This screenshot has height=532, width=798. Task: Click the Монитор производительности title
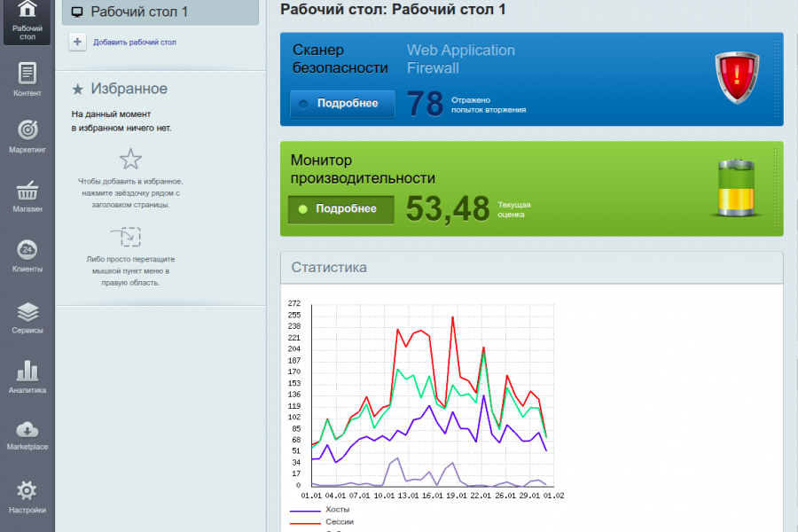pyautogui.click(x=363, y=169)
